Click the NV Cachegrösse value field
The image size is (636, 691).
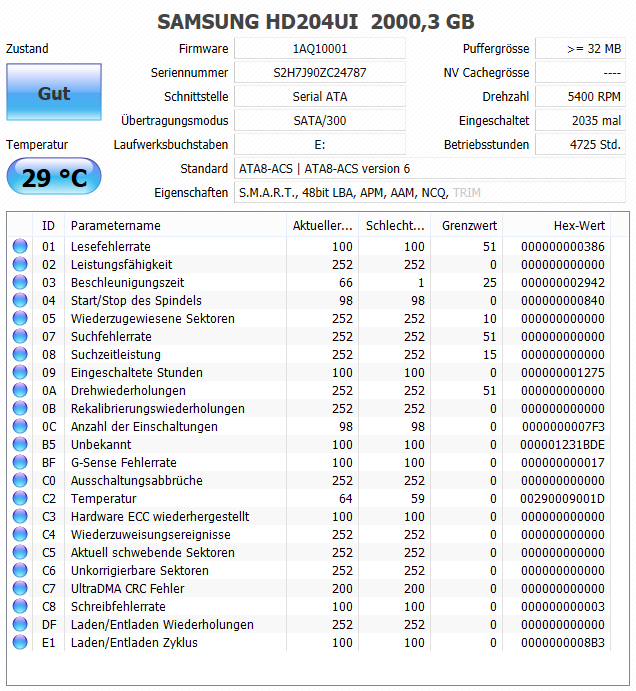580,72
